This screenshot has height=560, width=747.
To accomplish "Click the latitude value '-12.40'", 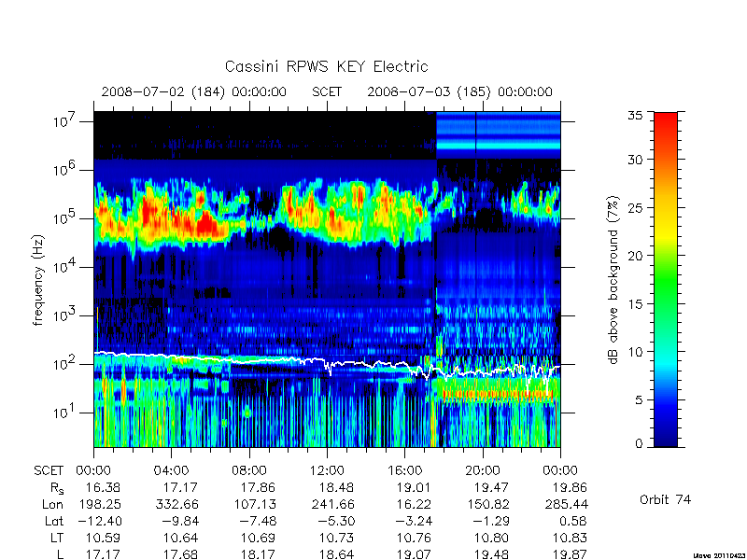I will tap(98, 521).
